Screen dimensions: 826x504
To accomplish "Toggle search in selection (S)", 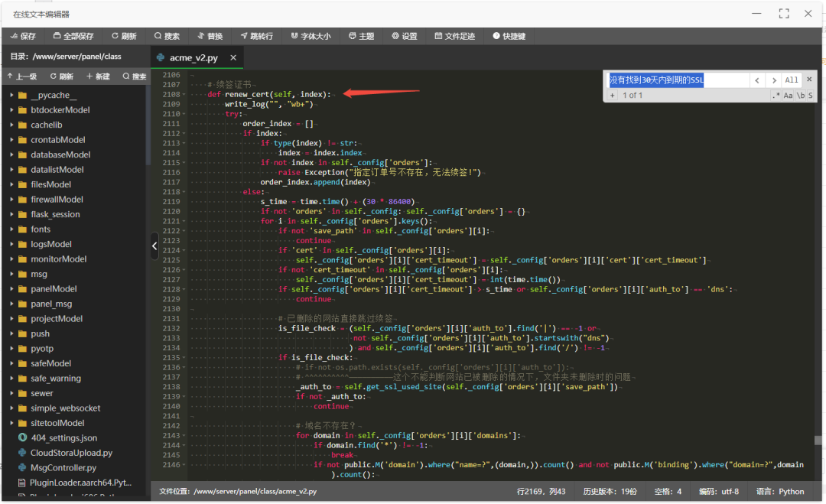I will 810,96.
